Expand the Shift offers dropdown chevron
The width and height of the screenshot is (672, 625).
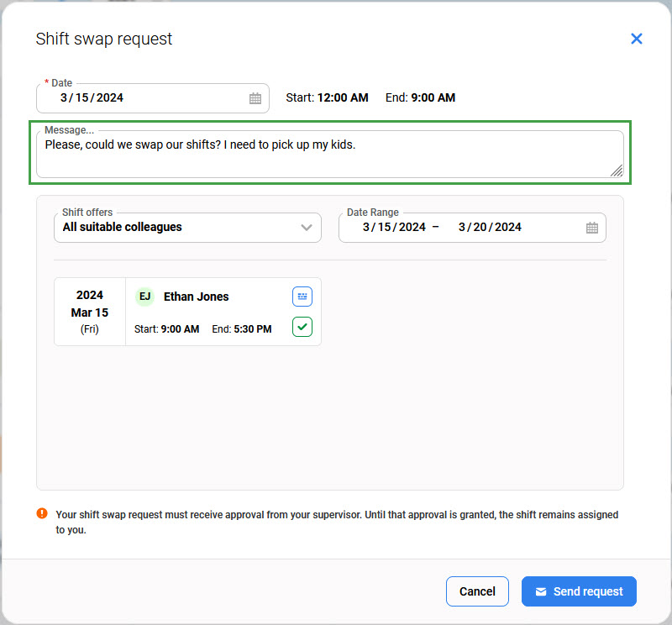coord(307,228)
